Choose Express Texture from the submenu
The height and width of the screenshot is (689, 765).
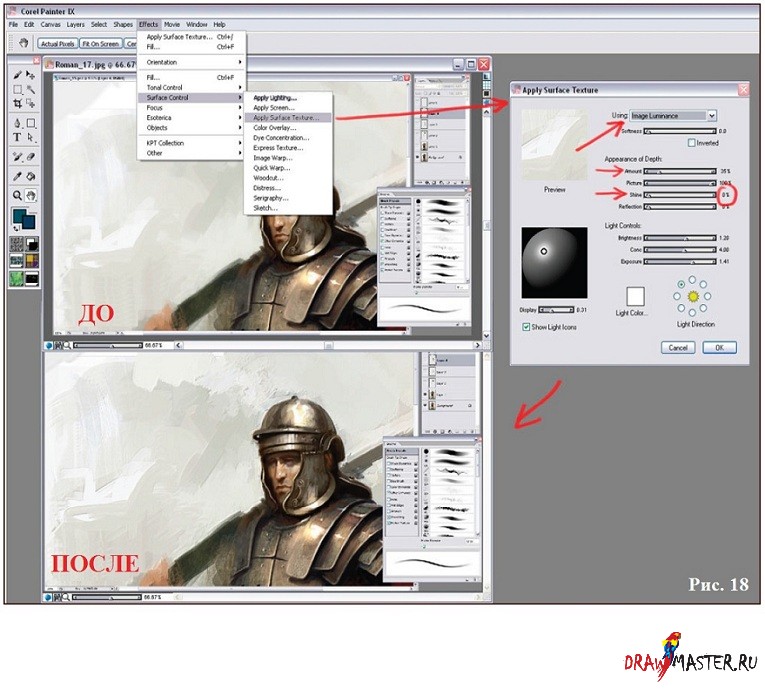coord(288,148)
